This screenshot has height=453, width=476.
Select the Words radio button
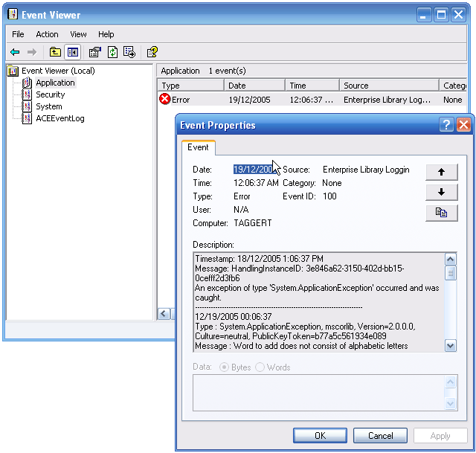coord(260,367)
